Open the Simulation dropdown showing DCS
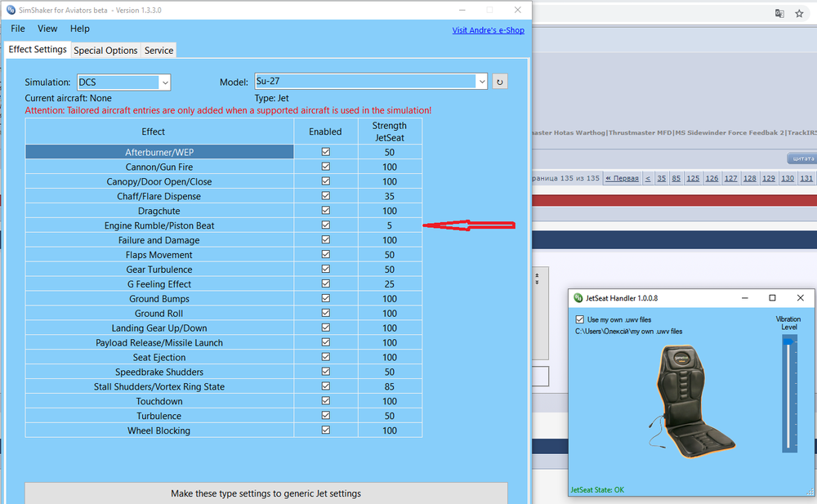Image resolution: width=817 pixels, height=504 pixels. (x=123, y=83)
